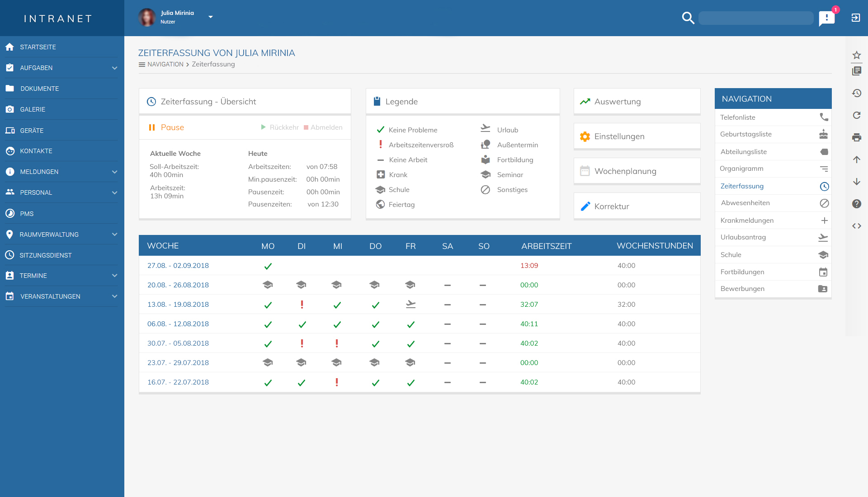Click the graduation cap icon next to Schule
This screenshot has width=868, height=497.
[823, 255]
